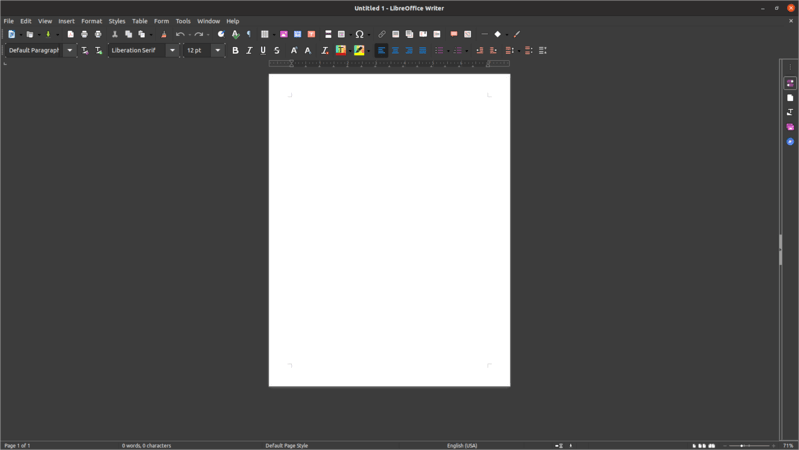Toggle Bold formatting
The width and height of the screenshot is (799, 450).
[235, 50]
